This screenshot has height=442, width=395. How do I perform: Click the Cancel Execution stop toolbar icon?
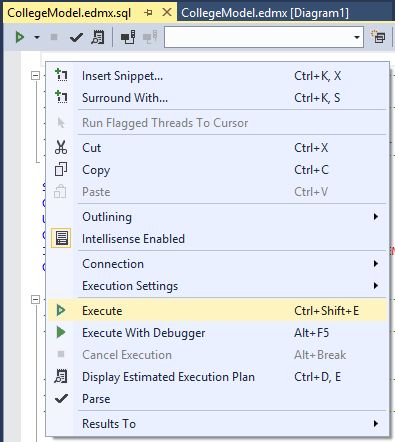coord(54,37)
